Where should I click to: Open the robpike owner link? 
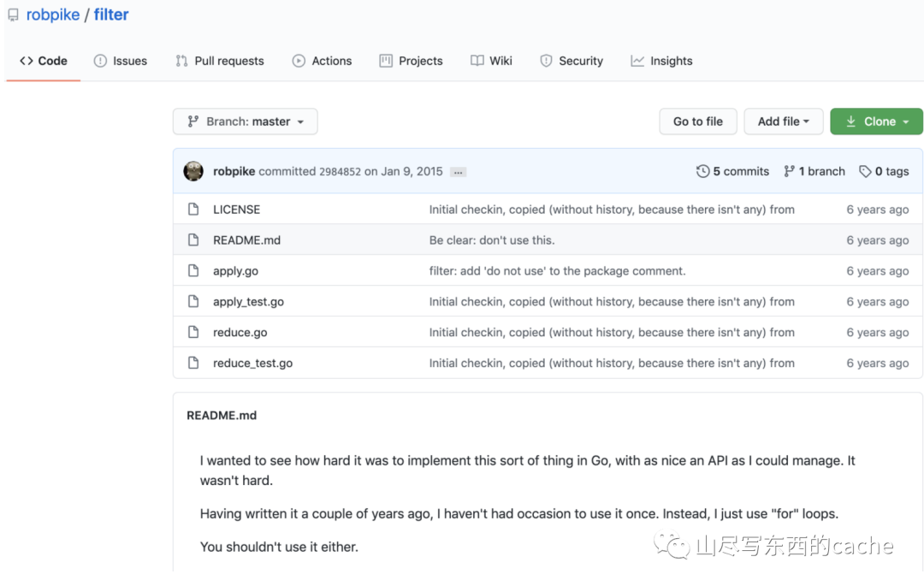[53, 15]
